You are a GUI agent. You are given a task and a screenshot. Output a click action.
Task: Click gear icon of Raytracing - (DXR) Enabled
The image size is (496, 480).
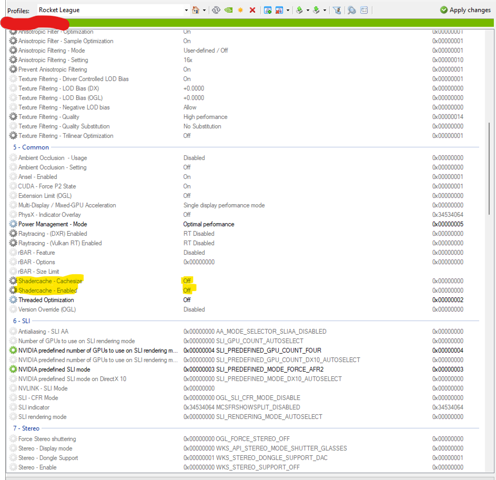click(x=13, y=233)
